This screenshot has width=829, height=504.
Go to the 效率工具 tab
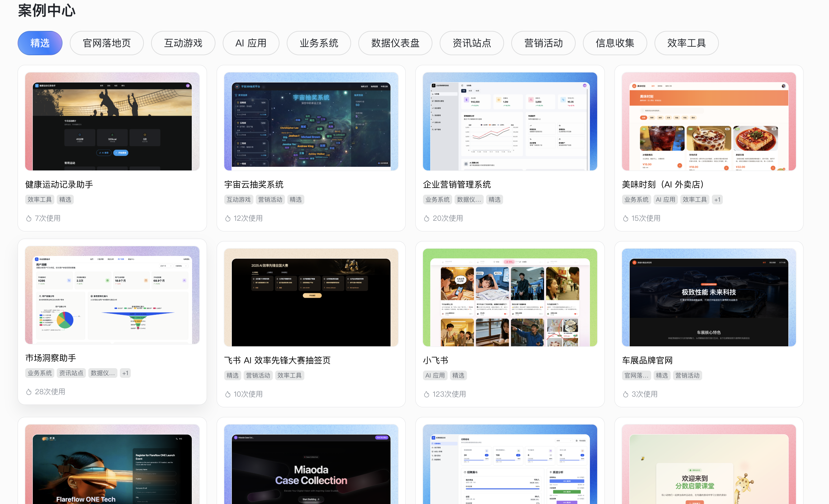[x=686, y=43]
